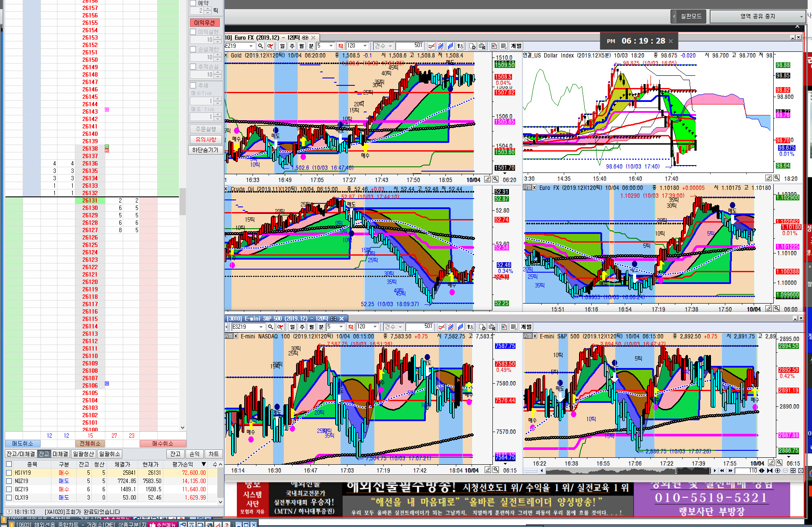This screenshot has width=812, height=527.
Task: Open the minute interval dropdown showing 5 in the Euro FX toolbar
Action: 331,46
